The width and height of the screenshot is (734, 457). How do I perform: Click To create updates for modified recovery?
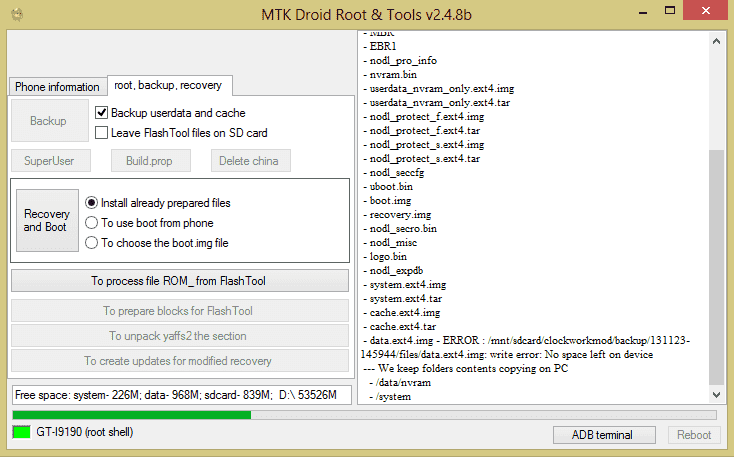click(x=180, y=361)
